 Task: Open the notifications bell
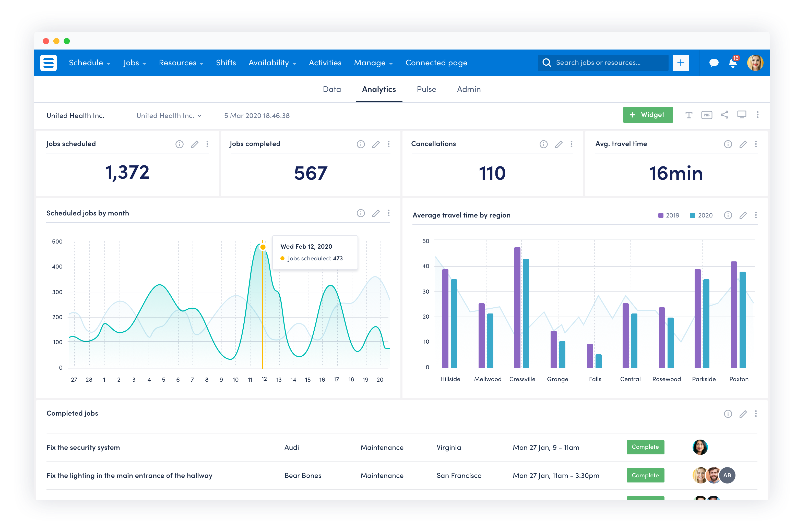pos(733,63)
